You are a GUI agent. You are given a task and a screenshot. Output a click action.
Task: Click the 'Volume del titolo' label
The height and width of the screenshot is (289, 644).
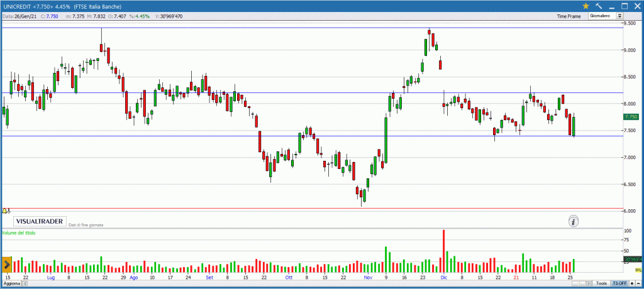pyautogui.click(x=19, y=232)
